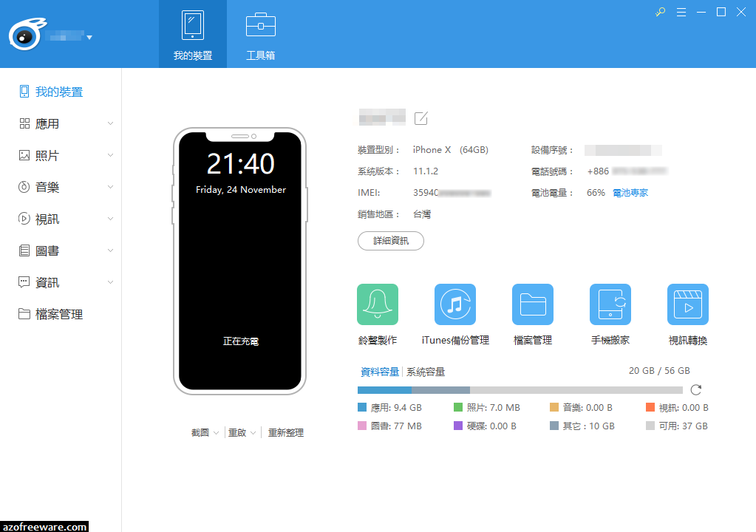Open the 重啟 dropdown arrow

point(253,433)
